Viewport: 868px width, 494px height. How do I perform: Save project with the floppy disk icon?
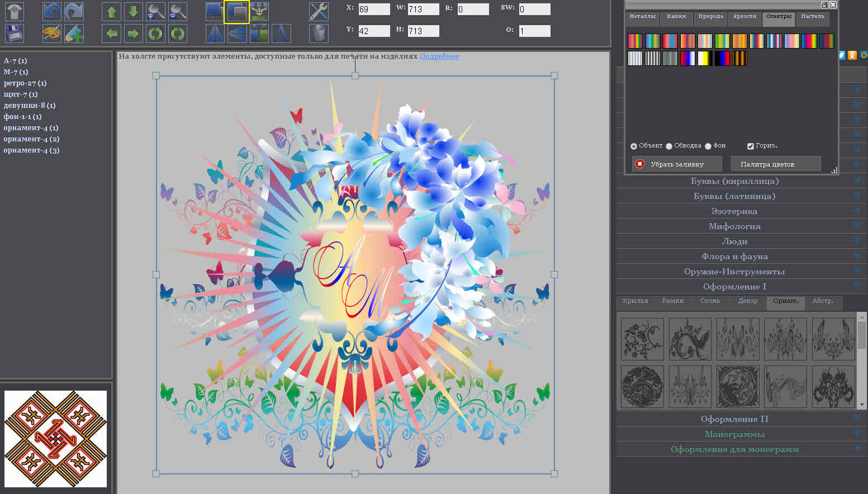[15, 34]
